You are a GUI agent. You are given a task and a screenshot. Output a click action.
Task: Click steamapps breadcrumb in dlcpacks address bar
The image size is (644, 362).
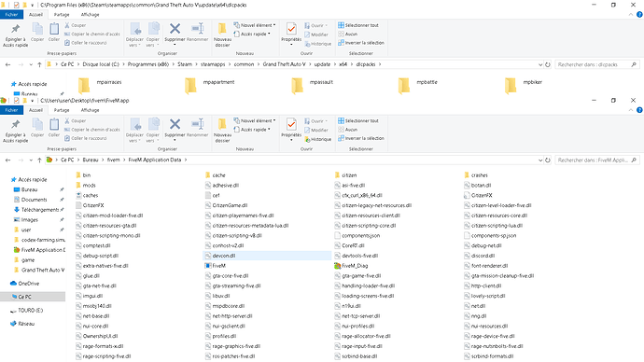point(213,64)
